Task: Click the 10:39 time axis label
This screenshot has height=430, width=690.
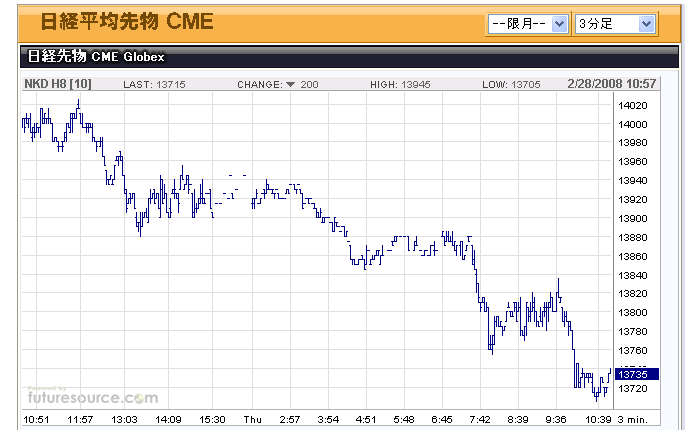Action: coord(598,419)
